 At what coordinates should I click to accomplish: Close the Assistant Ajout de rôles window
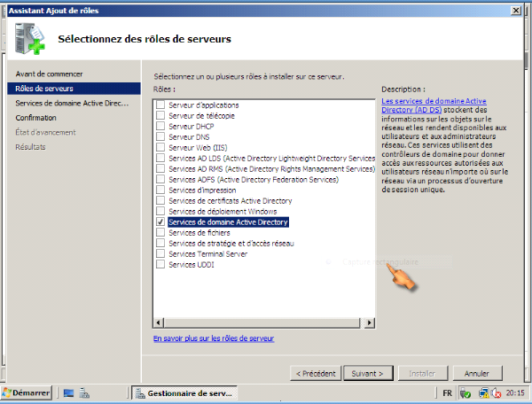click(x=516, y=11)
